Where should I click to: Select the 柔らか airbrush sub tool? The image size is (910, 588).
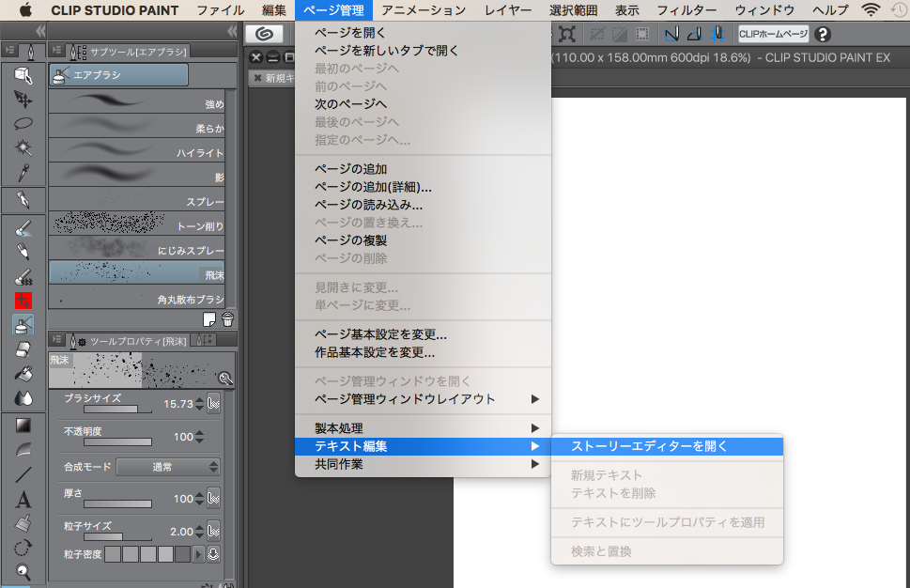(136, 126)
